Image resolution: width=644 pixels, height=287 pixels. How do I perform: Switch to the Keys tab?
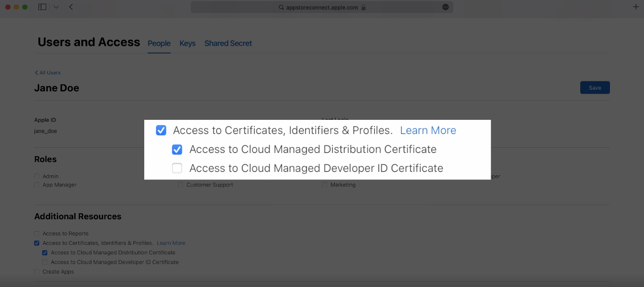pos(187,43)
